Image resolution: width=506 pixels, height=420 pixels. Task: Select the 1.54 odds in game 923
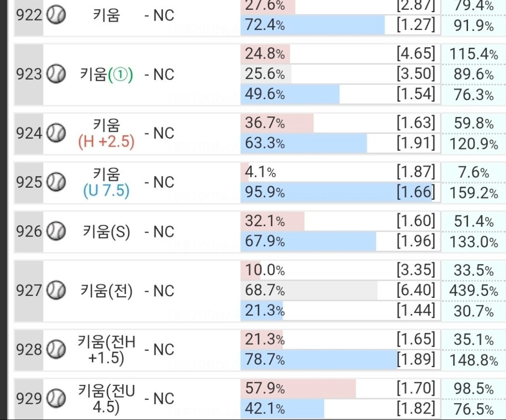tap(416, 94)
